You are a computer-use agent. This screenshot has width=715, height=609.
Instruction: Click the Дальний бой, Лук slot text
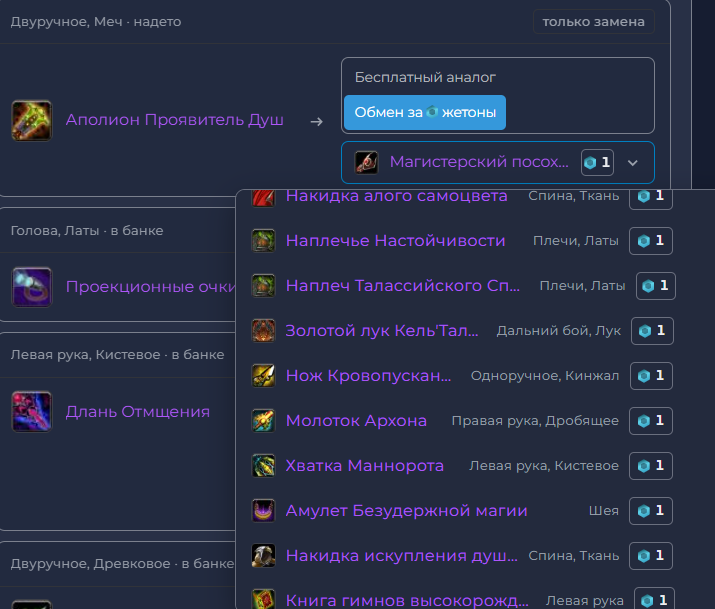coord(559,331)
